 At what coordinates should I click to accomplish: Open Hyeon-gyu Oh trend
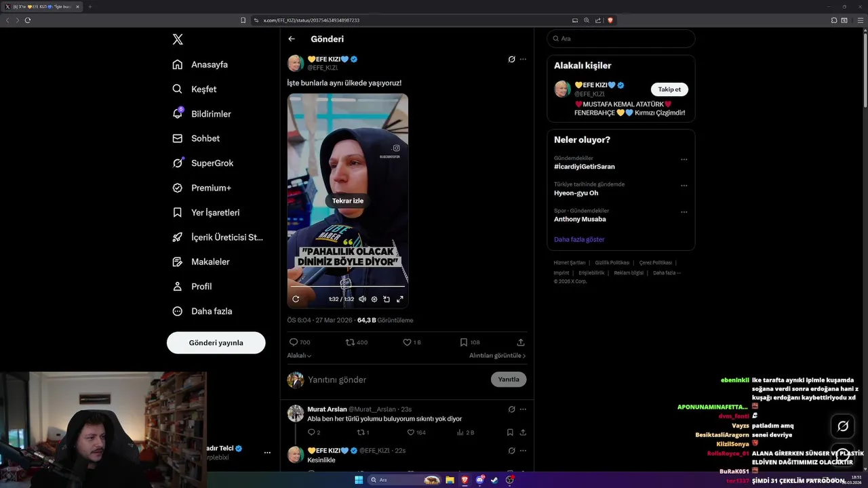point(576,193)
